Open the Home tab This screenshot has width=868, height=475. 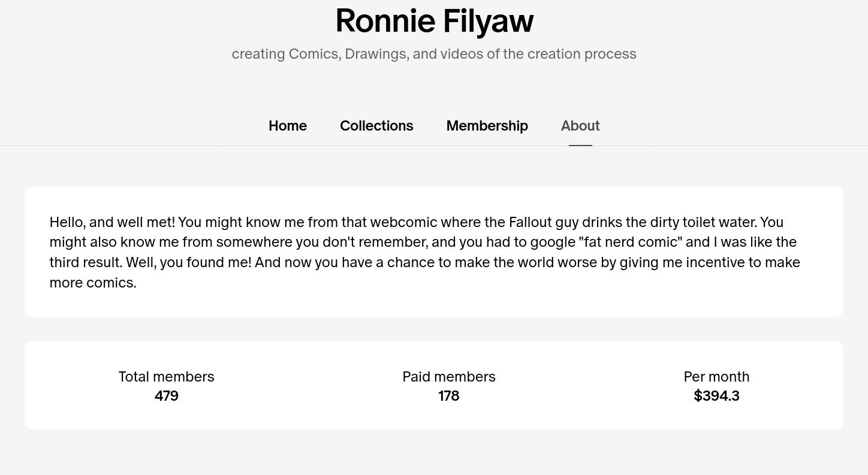tap(288, 126)
